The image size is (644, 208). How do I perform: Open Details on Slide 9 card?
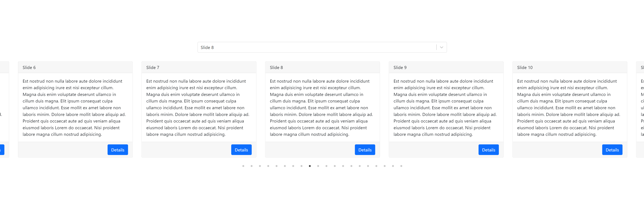tap(488, 150)
